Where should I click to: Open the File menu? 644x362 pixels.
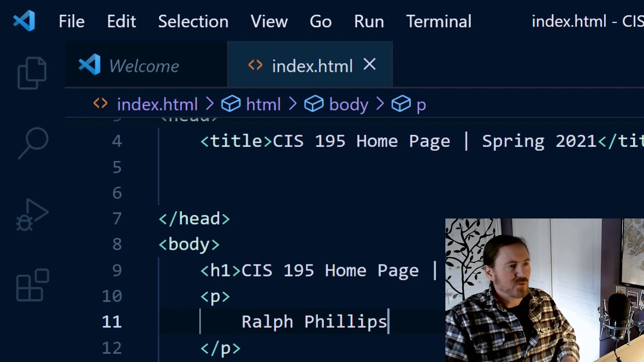click(x=71, y=22)
